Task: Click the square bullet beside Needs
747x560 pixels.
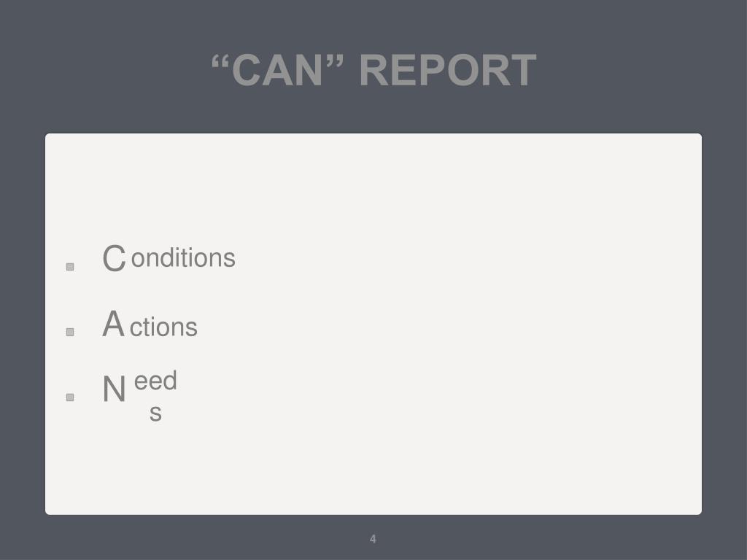Action: point(70,397)
